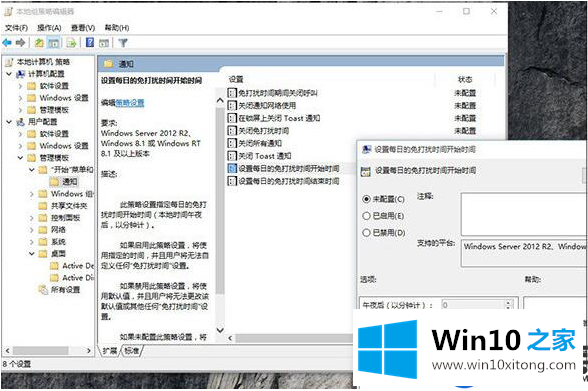Click the 设置 column header
This screenshot has height=391, width=588.
click(x=236, y=79)
